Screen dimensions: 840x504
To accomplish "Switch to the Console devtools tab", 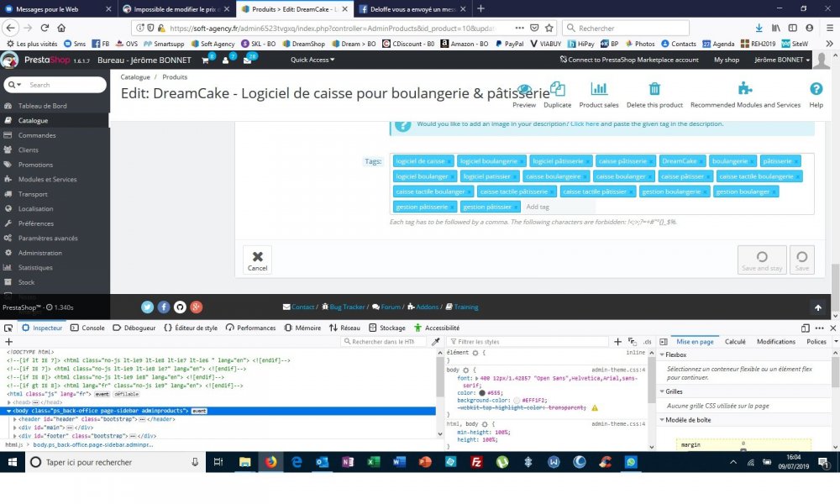I will [87, 328].
